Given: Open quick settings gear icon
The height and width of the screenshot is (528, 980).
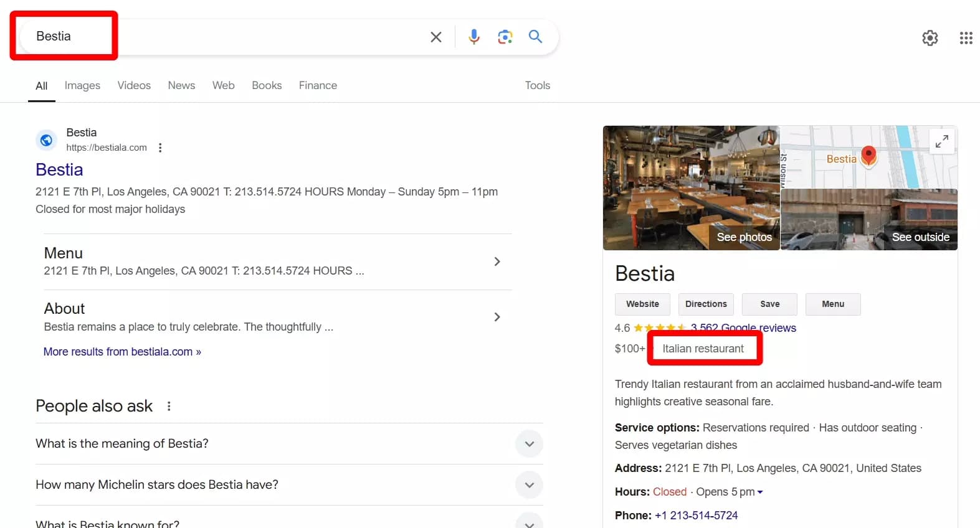Looking at the screenshot, I should coord(930,38).
